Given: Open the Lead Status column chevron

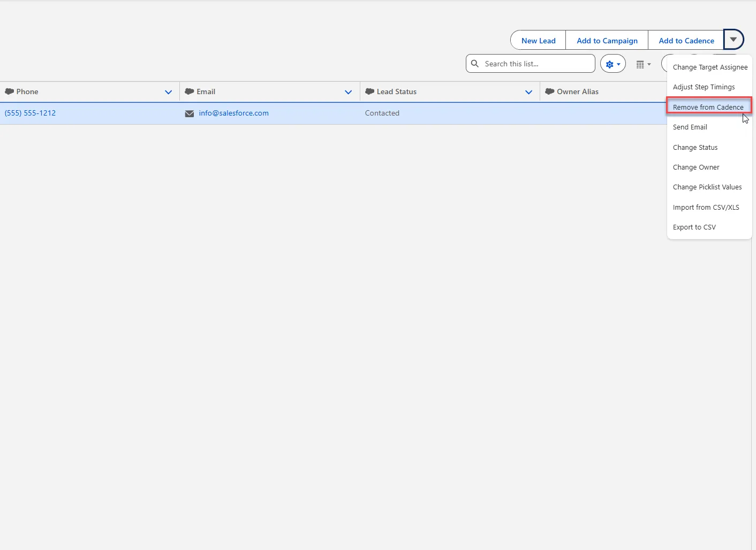Looking at the screenshot, I should click(528, 92).
